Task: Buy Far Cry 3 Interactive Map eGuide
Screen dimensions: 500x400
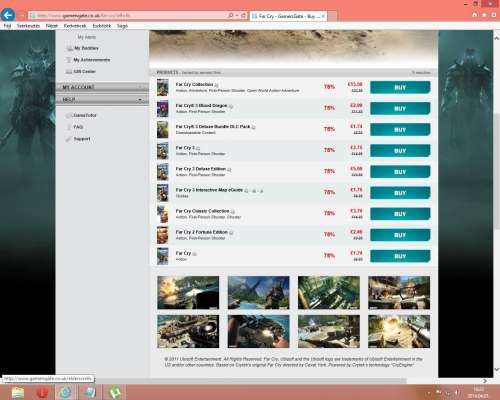Action: click(x=400, y=193)
